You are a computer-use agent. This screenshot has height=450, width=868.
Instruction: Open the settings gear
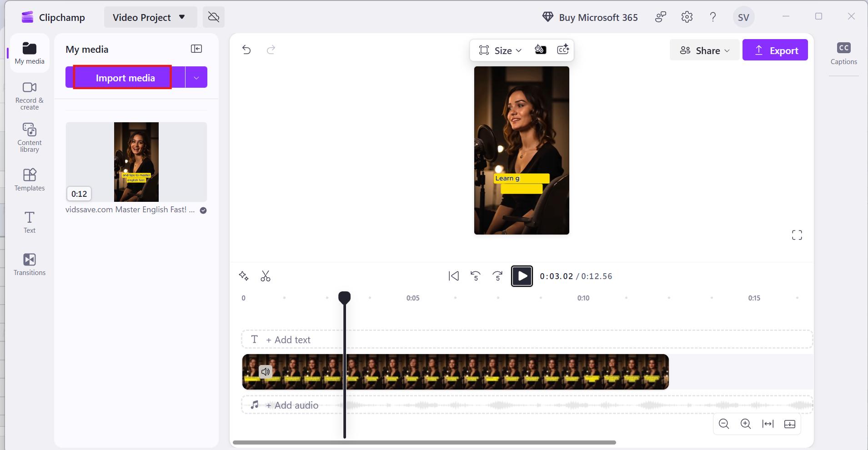(x=687, y=17)
